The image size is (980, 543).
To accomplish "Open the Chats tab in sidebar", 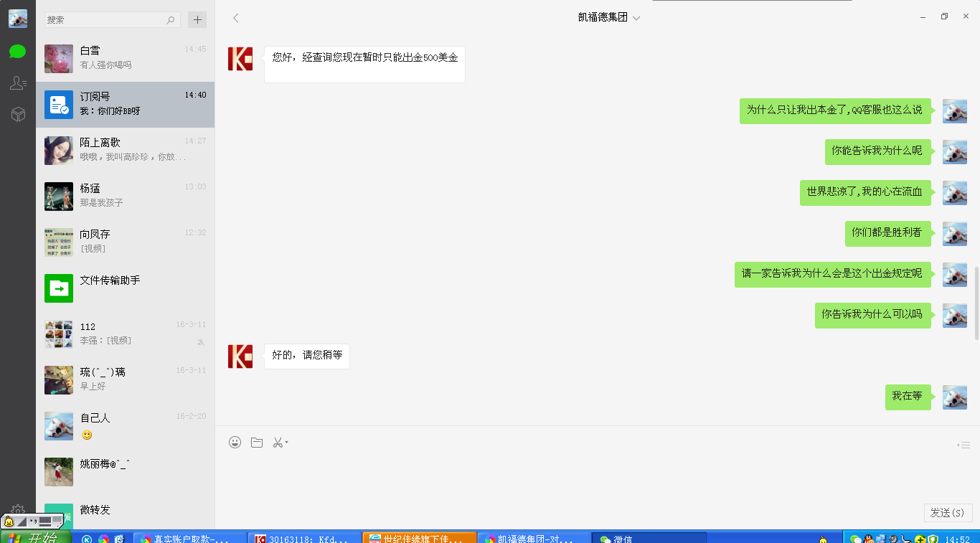I will [18, 52].
